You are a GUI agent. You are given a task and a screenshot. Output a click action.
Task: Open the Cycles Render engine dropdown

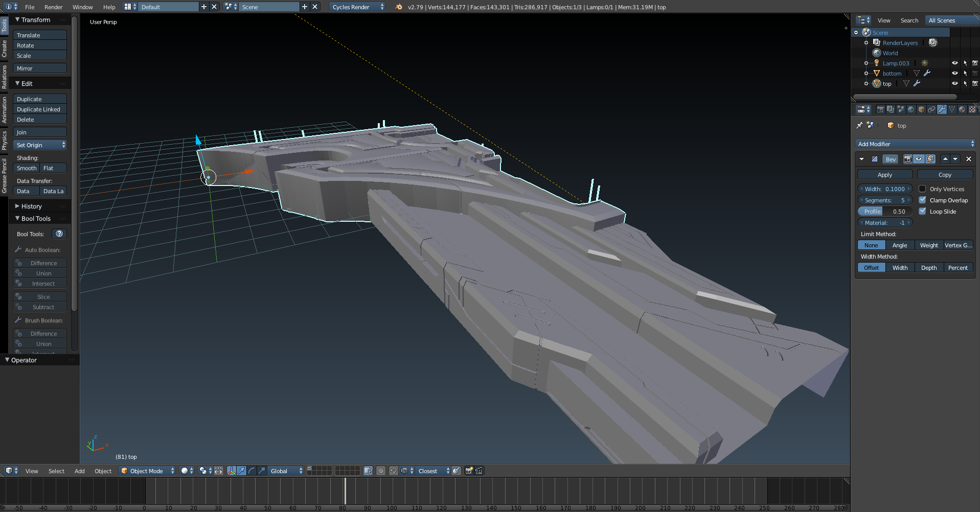[357, 7]
